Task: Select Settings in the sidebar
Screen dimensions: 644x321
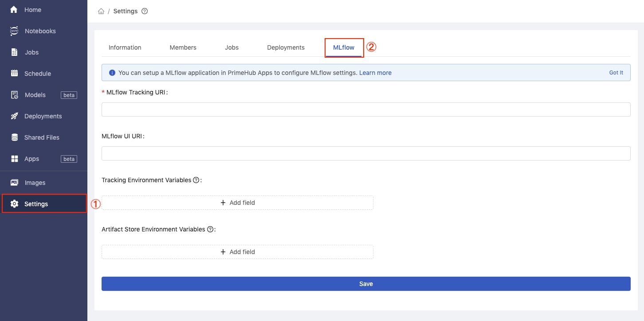Action: pos(43,204)
